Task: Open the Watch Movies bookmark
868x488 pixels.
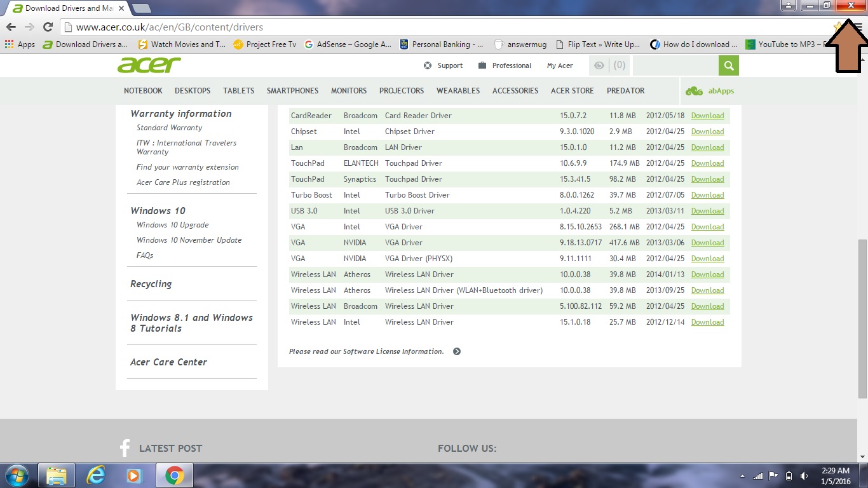Action: pos(182,44)
